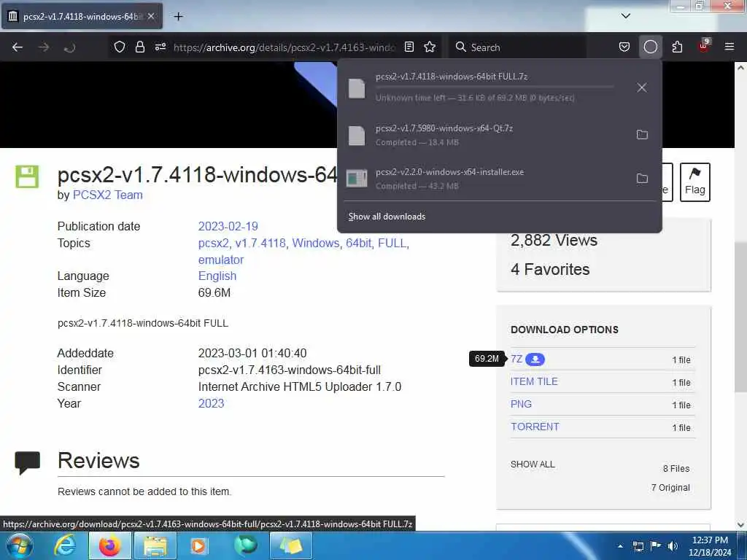Launch Internet Explorer from taskbar
The width and height of the screenshot is (747, 560).
click(65, 545)
